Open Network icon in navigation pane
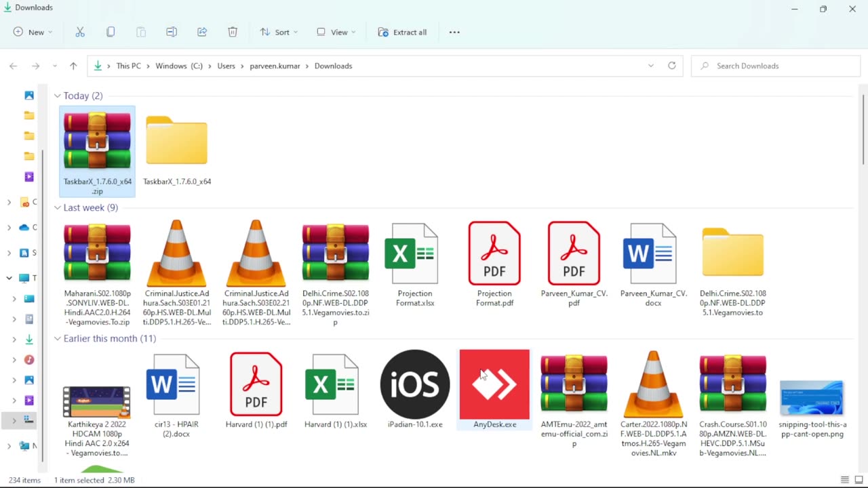The height and width of the screenshot is (488, 868). [24, 445]
